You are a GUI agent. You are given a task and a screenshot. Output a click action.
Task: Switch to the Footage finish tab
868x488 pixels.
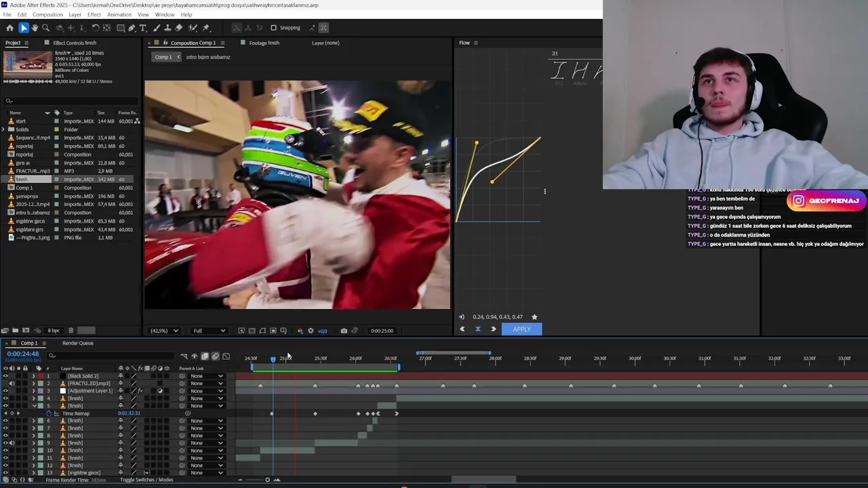[x=264, y=43]
